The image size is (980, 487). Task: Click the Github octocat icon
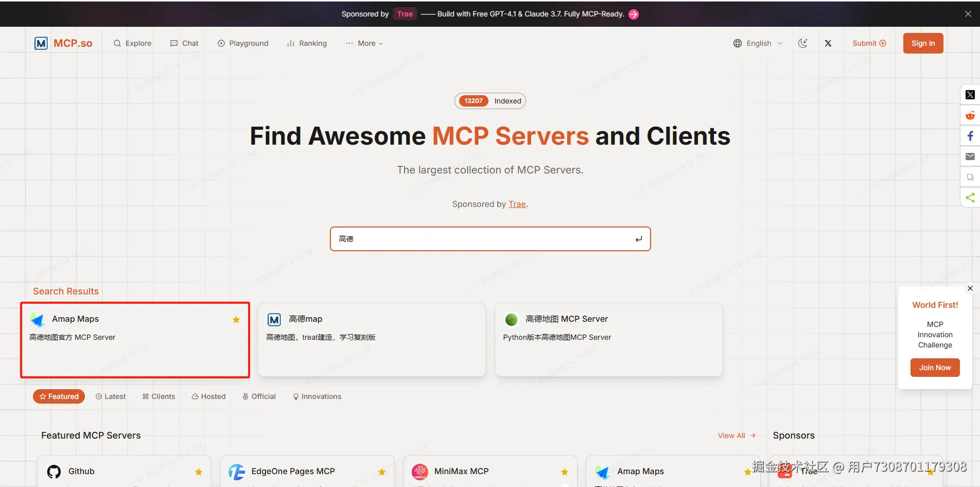coord(54,472)
